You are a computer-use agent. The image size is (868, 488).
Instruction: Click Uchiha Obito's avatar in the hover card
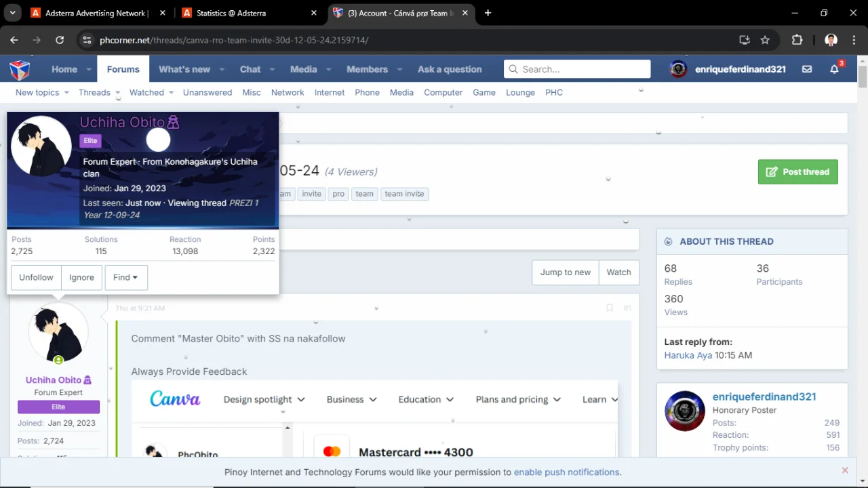pyautogui.click(x=42, y=146)
